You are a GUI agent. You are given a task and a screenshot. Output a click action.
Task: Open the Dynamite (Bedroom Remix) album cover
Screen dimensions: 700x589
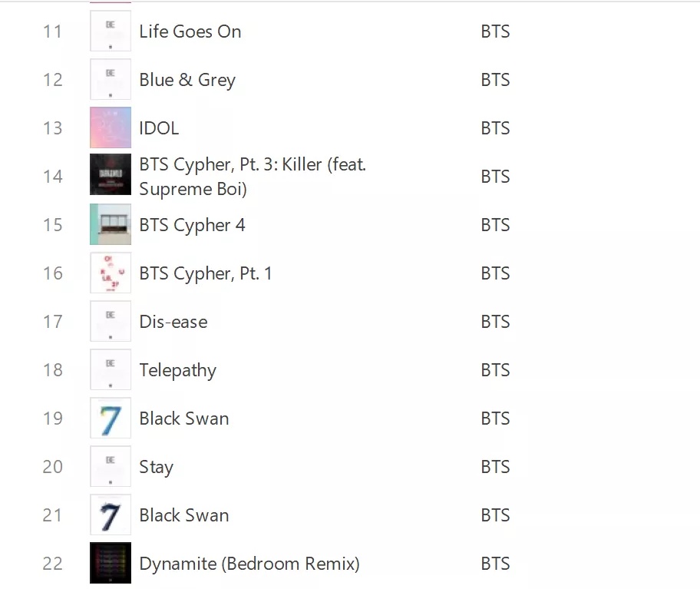pos(110,563)
